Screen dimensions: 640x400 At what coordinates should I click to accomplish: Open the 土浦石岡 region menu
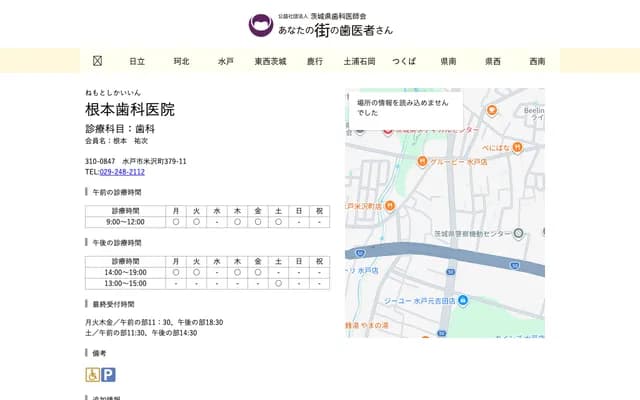tap(359, 61)
